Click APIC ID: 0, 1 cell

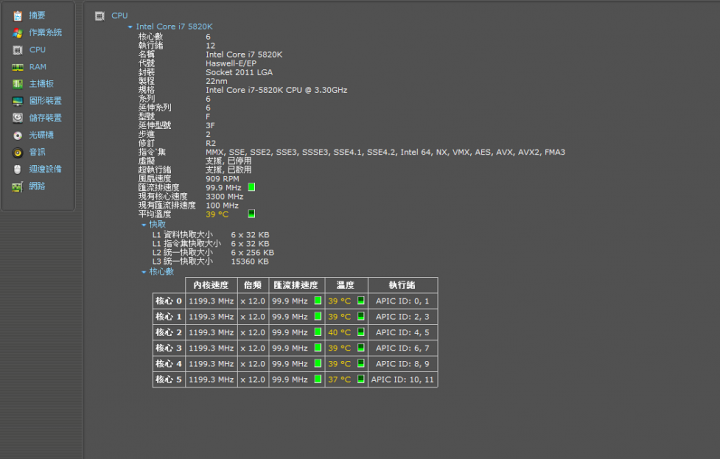(x=403, y=301)
